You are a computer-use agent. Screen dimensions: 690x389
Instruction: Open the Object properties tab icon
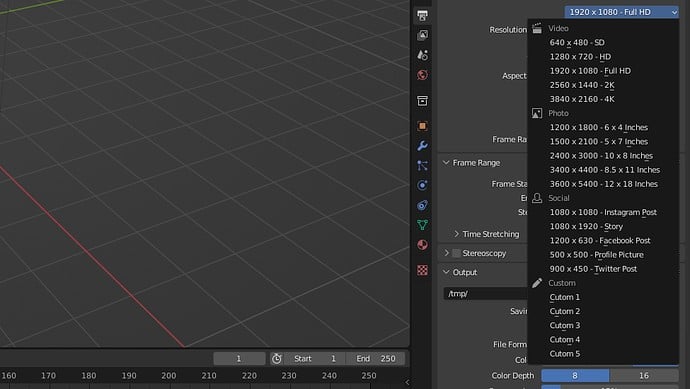pyautogui.click(x=422, y=126)
